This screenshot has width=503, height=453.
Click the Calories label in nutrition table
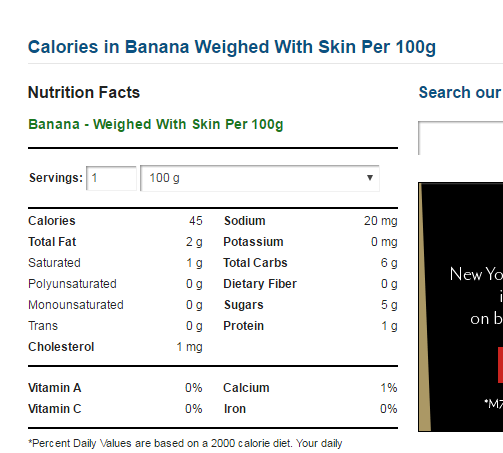52,221
